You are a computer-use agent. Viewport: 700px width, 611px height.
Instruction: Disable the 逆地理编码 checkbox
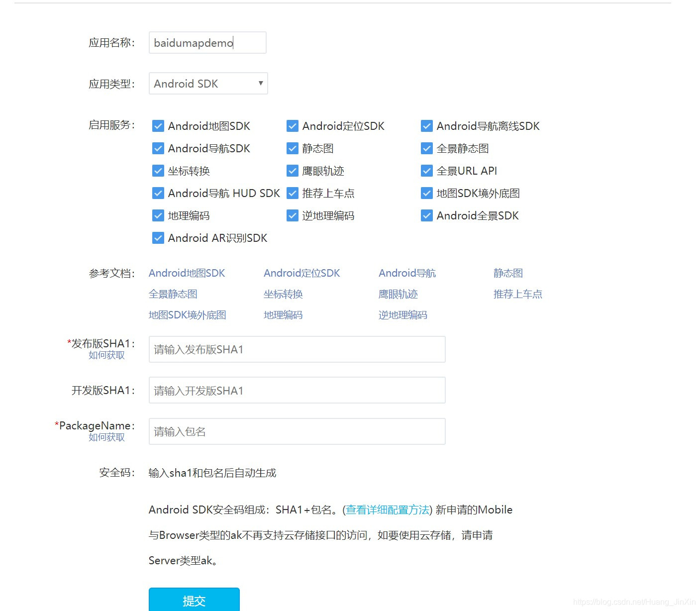click(x=293, y=215)
